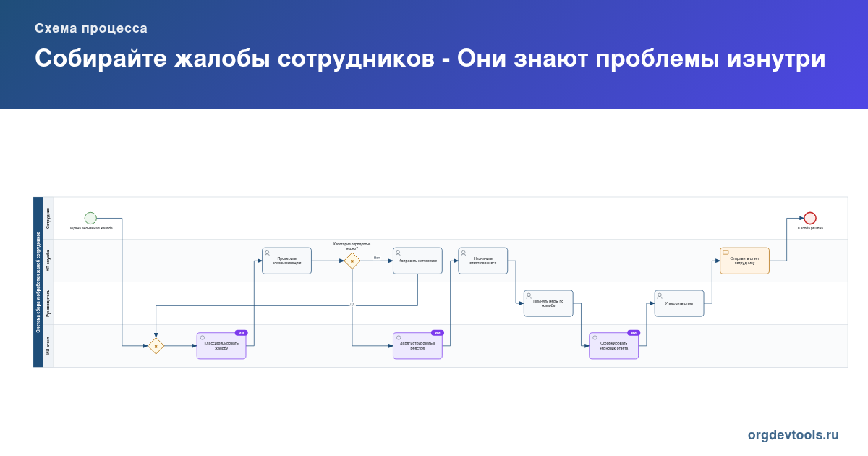Select the 'Проверить классификацию' task box
The image size is (868, 456).
pos(286,261)
